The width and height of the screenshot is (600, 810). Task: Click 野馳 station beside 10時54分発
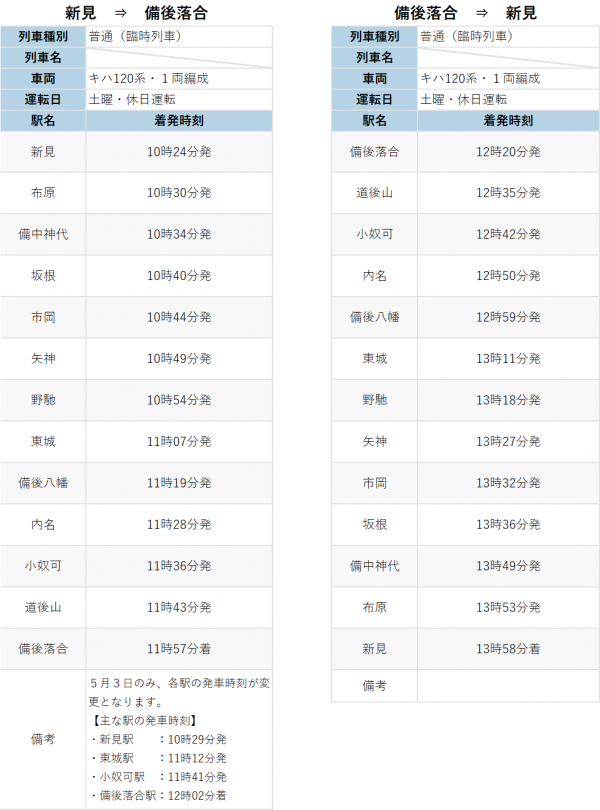[x=43, y=400]
